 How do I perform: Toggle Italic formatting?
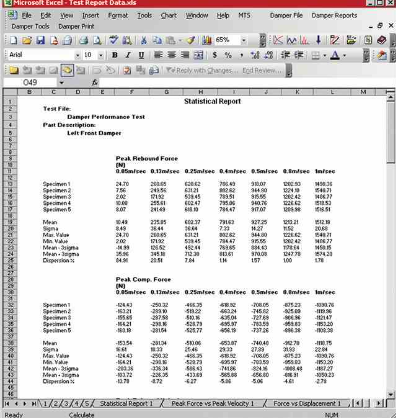point(128,55)
